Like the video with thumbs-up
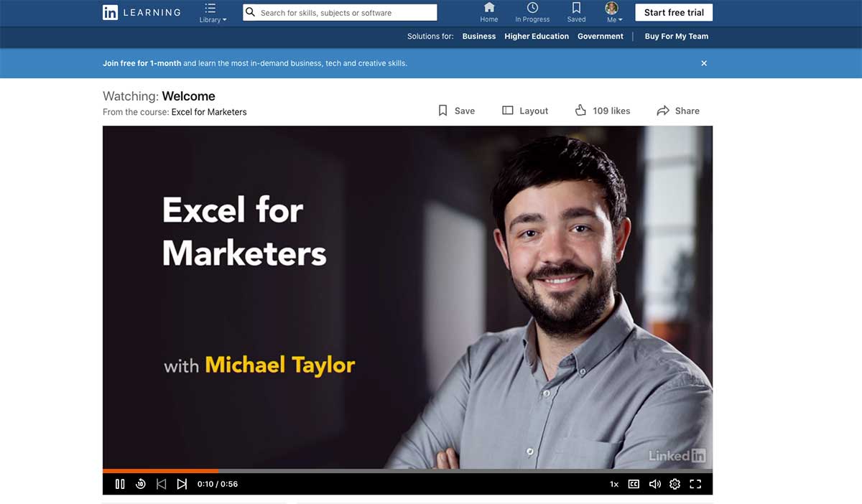This screenshot has width=862, height=504. coord(603,111)
